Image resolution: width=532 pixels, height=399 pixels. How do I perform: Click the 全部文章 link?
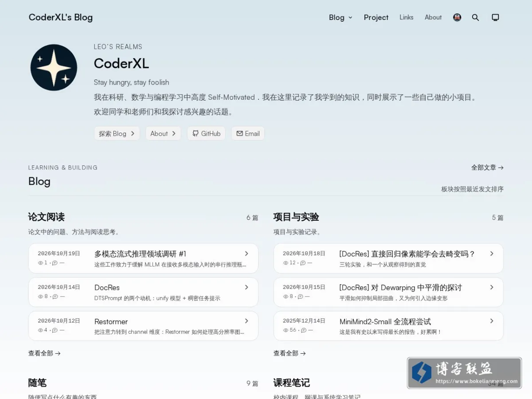click(487, 168)
